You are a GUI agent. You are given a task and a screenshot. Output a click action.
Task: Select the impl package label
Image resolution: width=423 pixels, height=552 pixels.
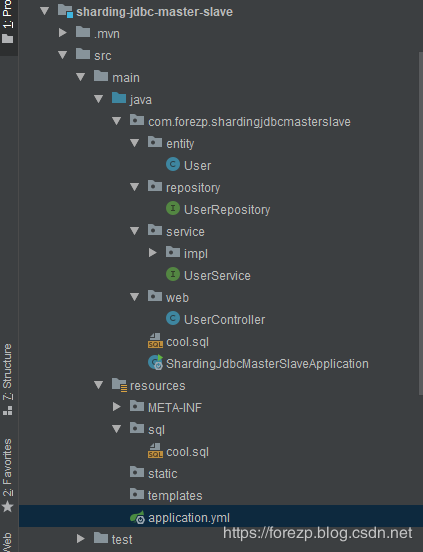click(x=196, y=254)
